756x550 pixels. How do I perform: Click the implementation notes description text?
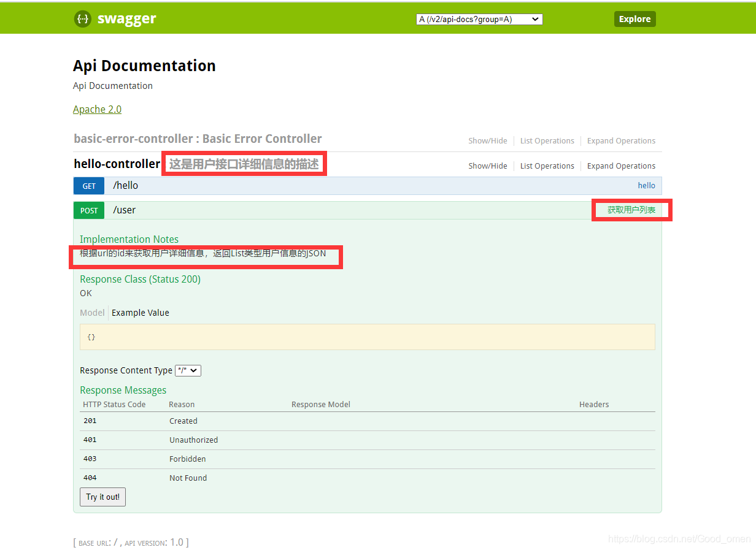coord(203,253)
